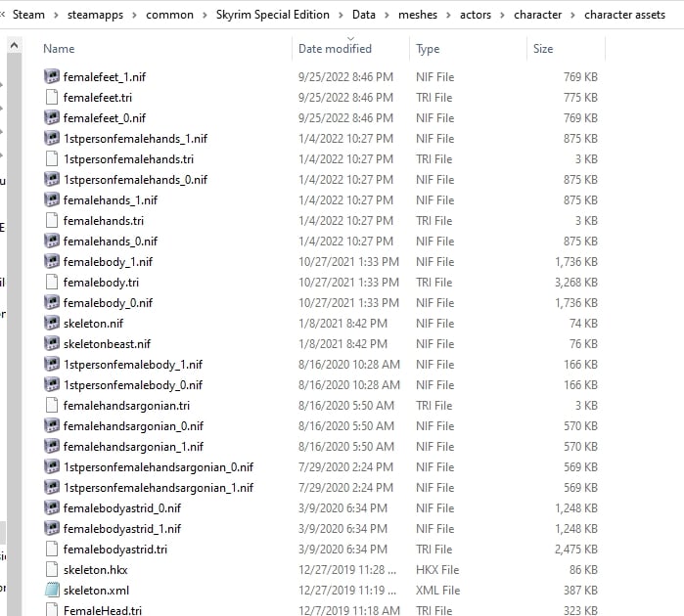Viewport: 684px width, 616px height.
Task: Expand breadcrumb chevron after actors
Action: click(502, 15)
